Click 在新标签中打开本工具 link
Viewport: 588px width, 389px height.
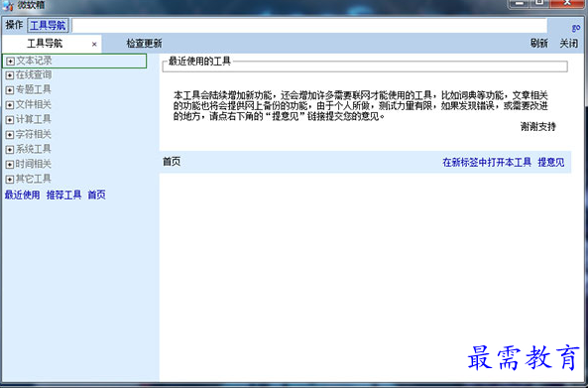tap(487, 162)
